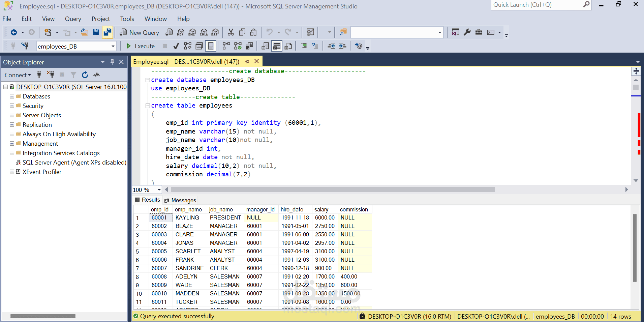
Task: Toggle Results to Grid output mode
Action: pos(277,46)
